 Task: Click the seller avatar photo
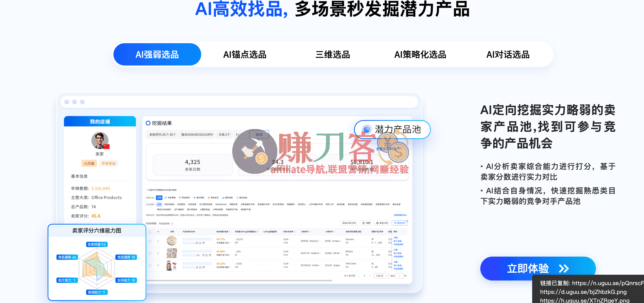100,141
